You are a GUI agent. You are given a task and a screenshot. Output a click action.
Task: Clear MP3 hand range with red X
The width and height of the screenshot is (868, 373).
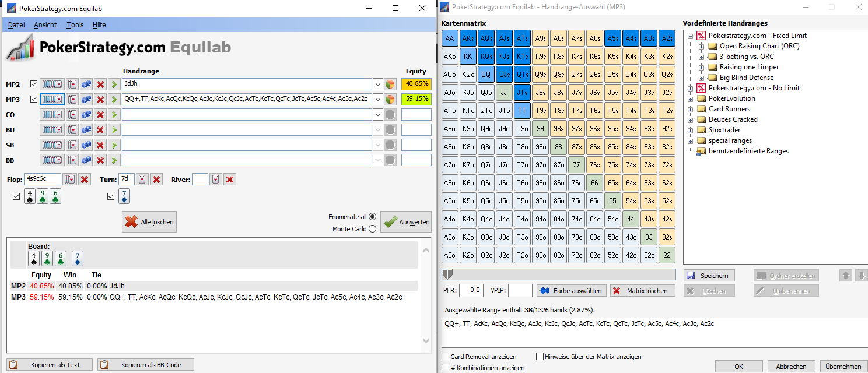click(x=100, y=100)
